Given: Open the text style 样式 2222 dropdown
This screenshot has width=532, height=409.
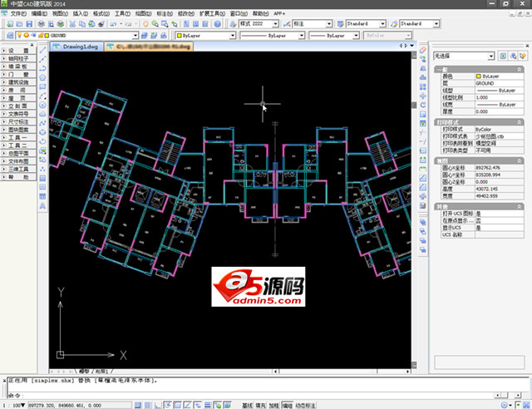Looking at the screenshot, I should (275, 24).
